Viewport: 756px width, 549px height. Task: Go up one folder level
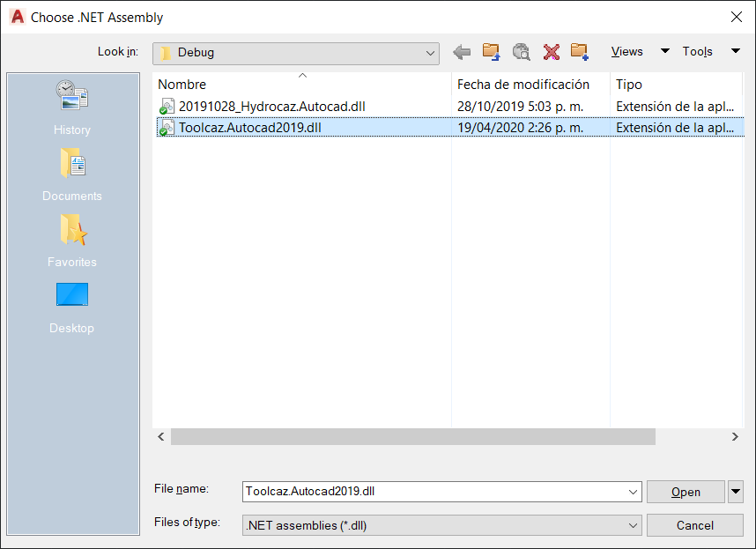click(x=492, y=52)
